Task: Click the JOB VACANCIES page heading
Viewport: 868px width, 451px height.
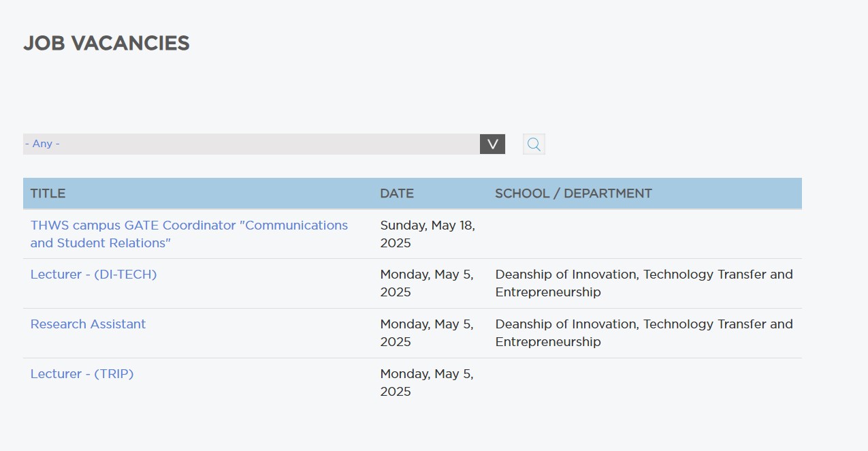Action: [x=106, y=43]
